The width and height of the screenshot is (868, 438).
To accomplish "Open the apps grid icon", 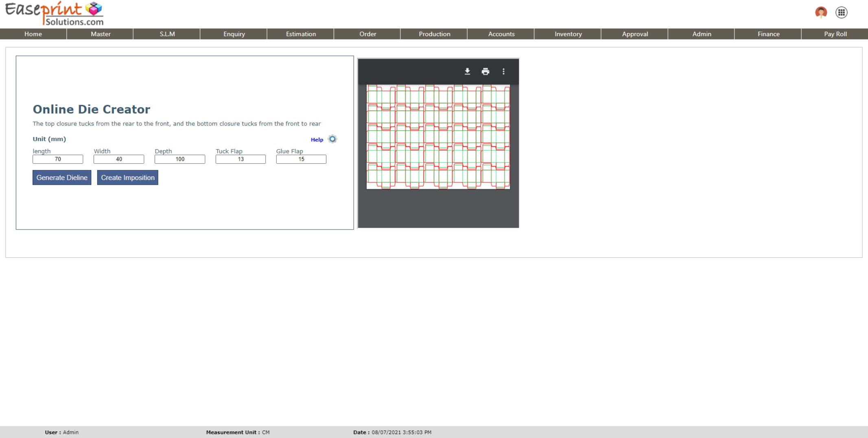I will [841, 12].
